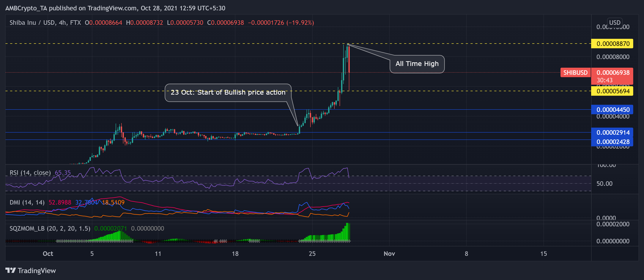Viewport: 644px width, 280px height.
Task: Click the 18 date on time axis
Action: pos(235,254)
